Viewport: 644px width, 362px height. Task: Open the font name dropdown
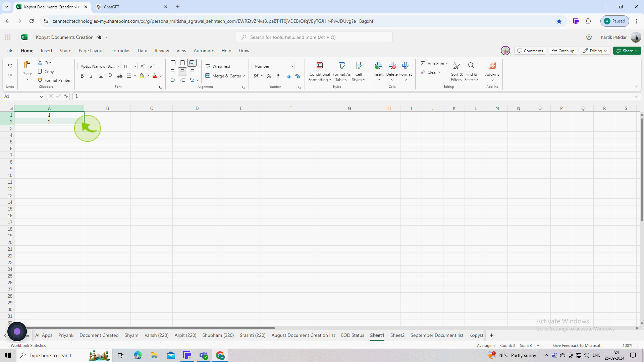click(x=118, y=66)
